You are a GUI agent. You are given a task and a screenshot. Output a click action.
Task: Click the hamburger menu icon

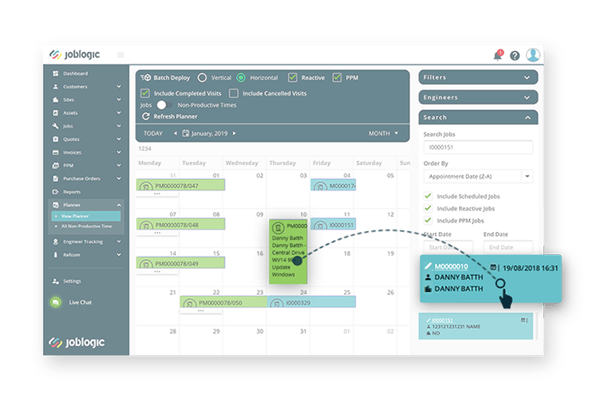[x=120, y=54]
